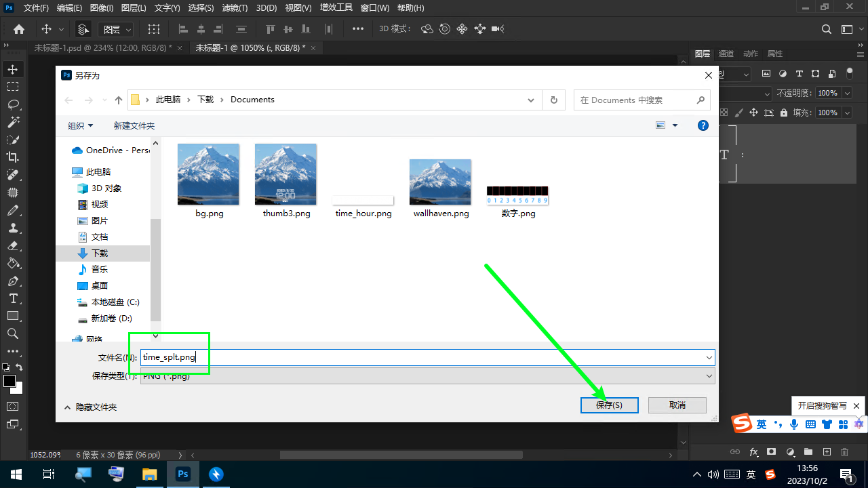Select the Horizontal Type tool

tap(13, 298)
